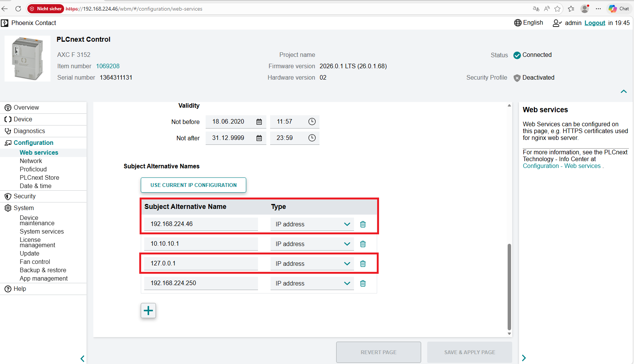
Task: Edit the 10.10.10.1 alternative name field
Action: tap(201, 244)
